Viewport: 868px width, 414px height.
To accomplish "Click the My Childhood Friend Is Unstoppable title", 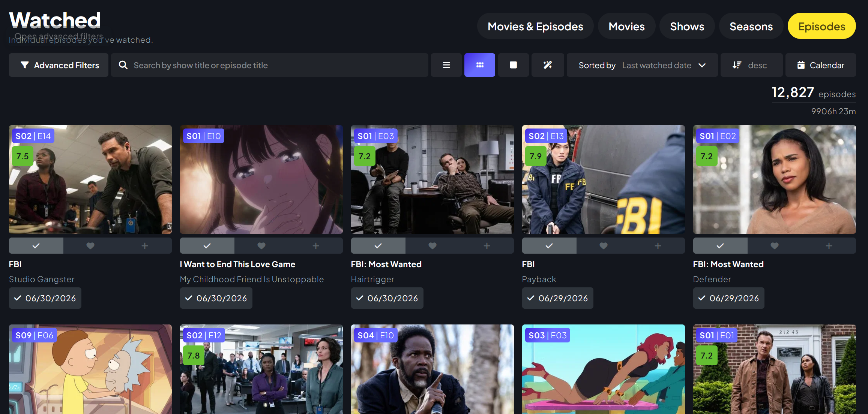I will (x=252, y=279).
